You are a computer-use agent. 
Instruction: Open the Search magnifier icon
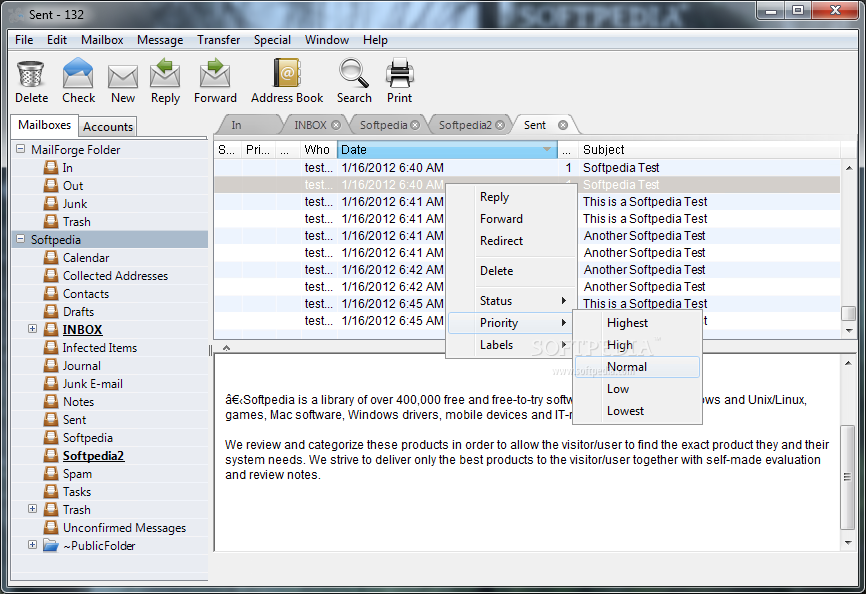tap(353, 73)
